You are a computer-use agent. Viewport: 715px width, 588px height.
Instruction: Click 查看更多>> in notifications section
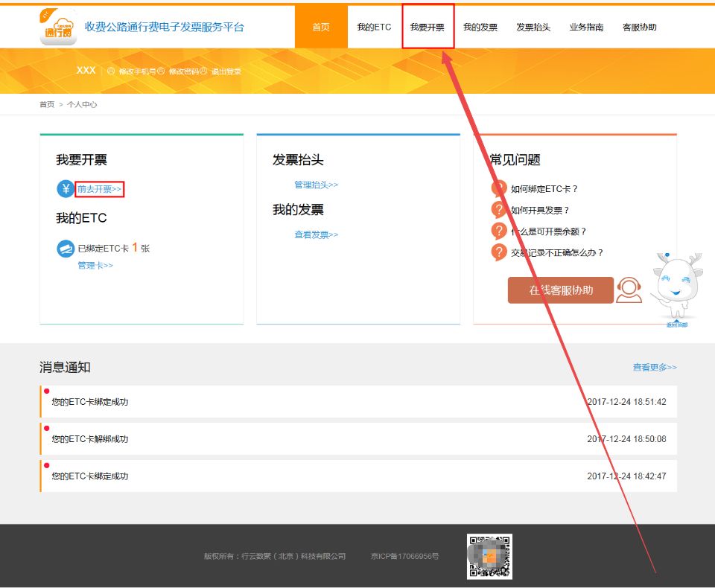(x=655, y=367)
